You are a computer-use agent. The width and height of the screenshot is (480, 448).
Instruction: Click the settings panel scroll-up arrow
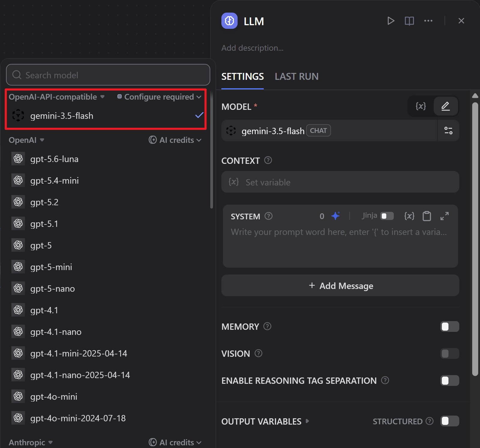[475, 96]
